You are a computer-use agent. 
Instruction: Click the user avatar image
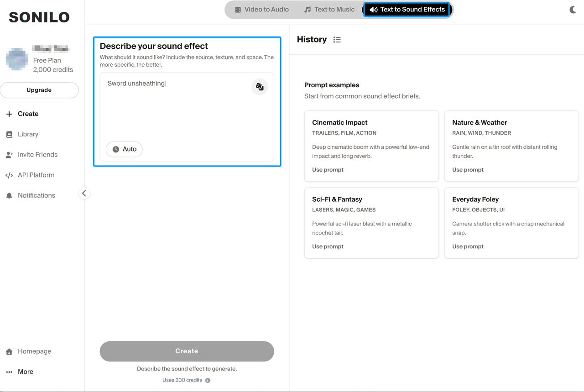17,59
